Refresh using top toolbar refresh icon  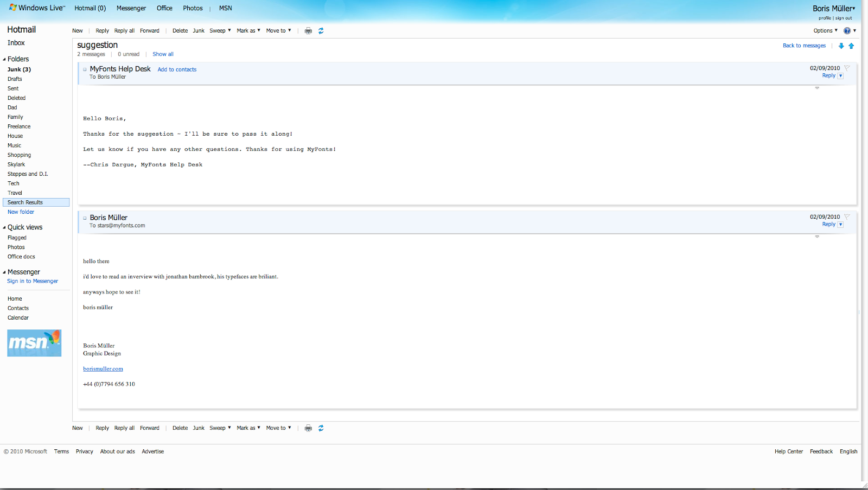coord(321,31)
